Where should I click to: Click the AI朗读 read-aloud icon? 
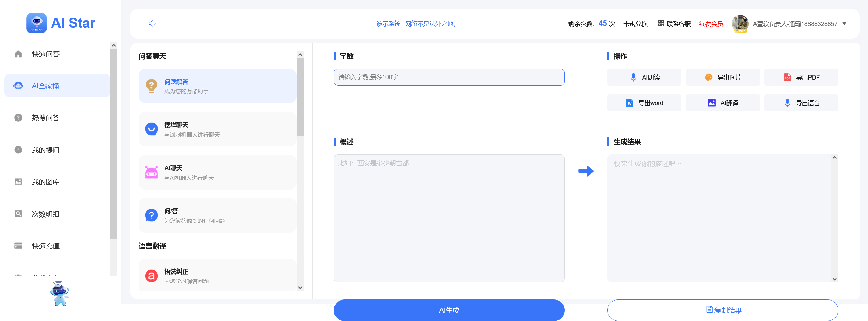[x=633, y=77]
